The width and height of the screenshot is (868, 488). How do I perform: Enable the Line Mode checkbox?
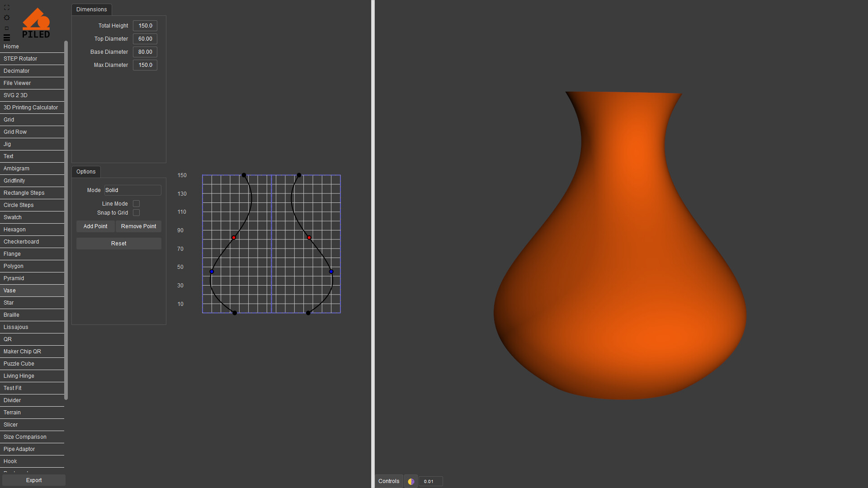click(x=136, y=204)
